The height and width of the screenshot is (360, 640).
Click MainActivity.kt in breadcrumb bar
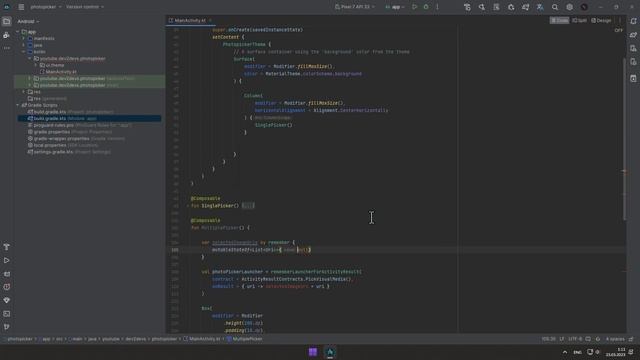[x=202, y=339]
